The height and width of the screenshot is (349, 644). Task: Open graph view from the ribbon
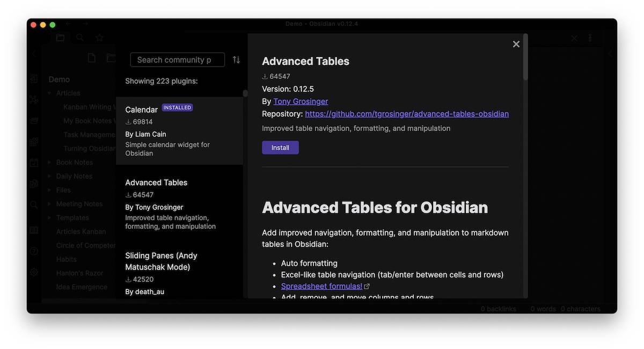click(34, 100)
